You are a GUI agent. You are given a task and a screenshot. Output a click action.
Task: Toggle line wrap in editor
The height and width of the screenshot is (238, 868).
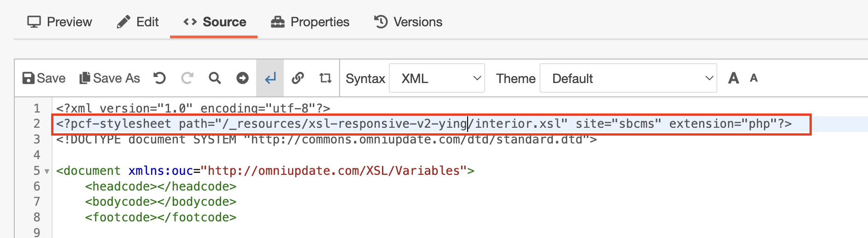(270, 78)
